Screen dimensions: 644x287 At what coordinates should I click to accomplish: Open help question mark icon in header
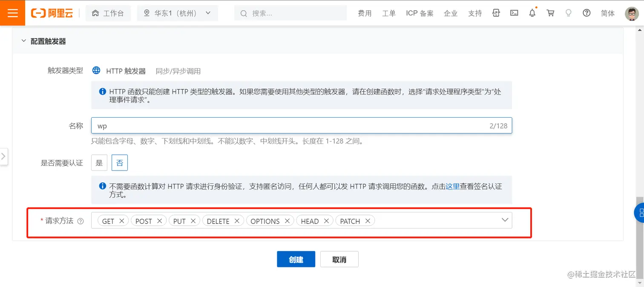pyautogui.click(x=586, y=13)
